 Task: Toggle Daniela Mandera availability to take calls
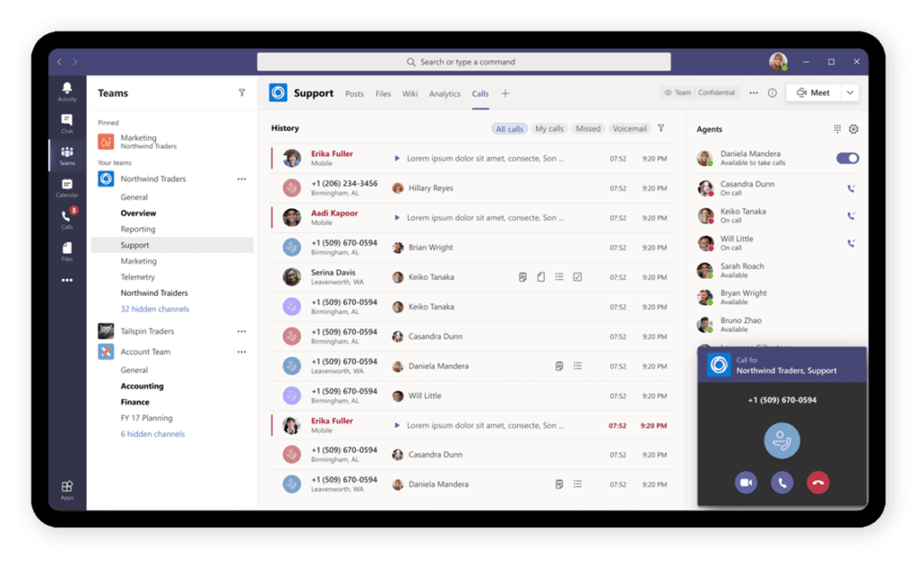click(x=847, y=158)
